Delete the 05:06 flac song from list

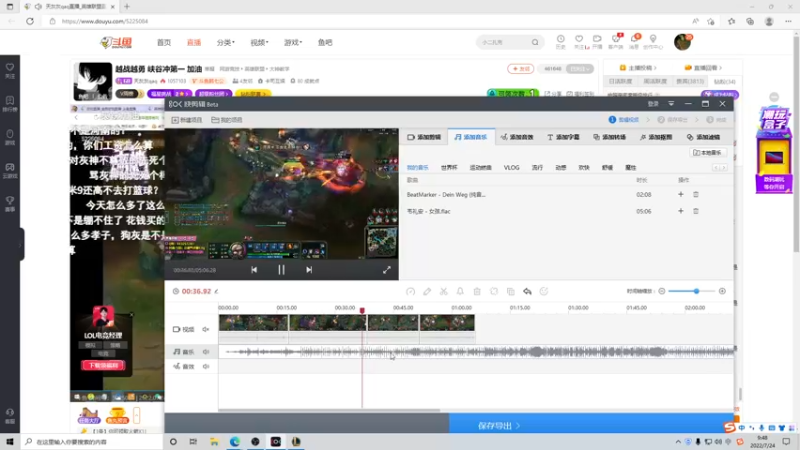[695, 211]
